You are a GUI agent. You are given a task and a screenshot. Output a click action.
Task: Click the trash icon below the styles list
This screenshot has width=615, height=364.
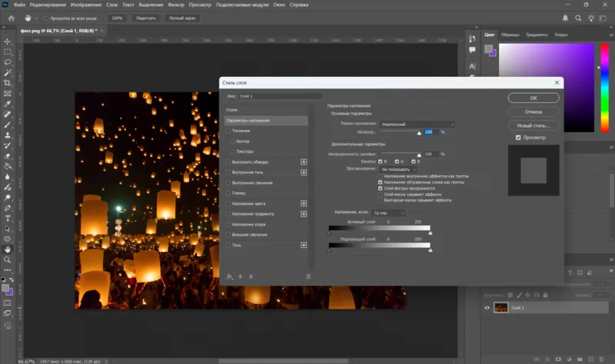pos(308,276)
